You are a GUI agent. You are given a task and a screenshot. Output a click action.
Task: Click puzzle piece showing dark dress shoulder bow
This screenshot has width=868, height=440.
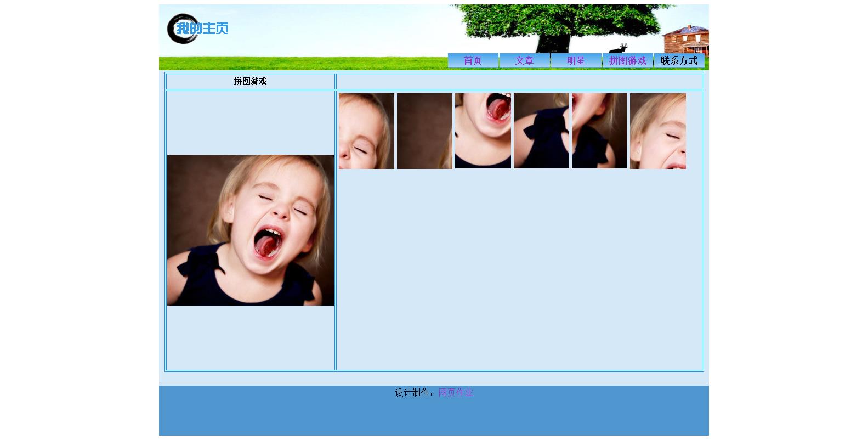coord(541,131)
